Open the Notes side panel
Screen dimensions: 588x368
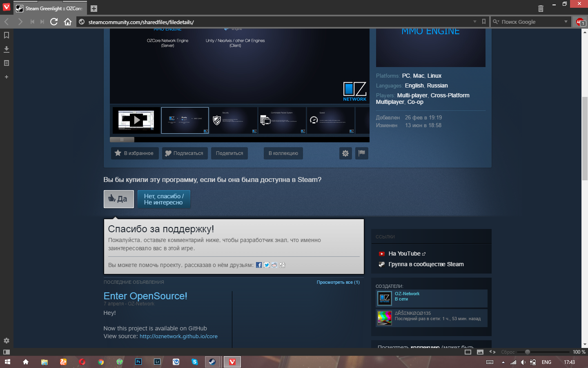(x=7, y=63)
